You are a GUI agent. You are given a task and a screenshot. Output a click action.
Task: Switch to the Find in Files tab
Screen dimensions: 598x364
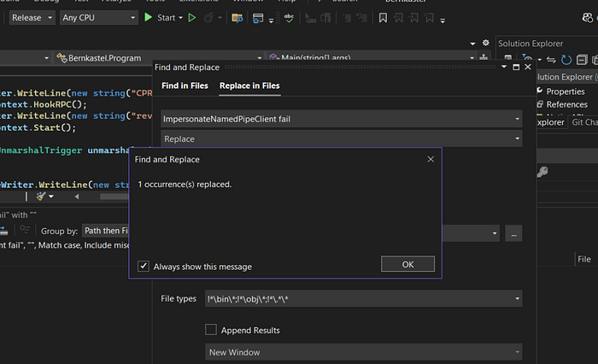click(185, 85)
